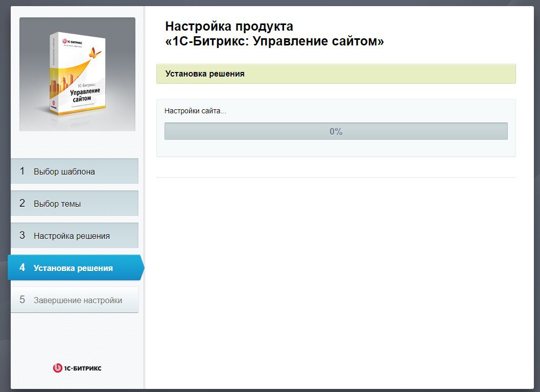This screenshot has width=540, height=392.
Task: Click the product box image Управление сайтом
Action: (x=77, y=74)
